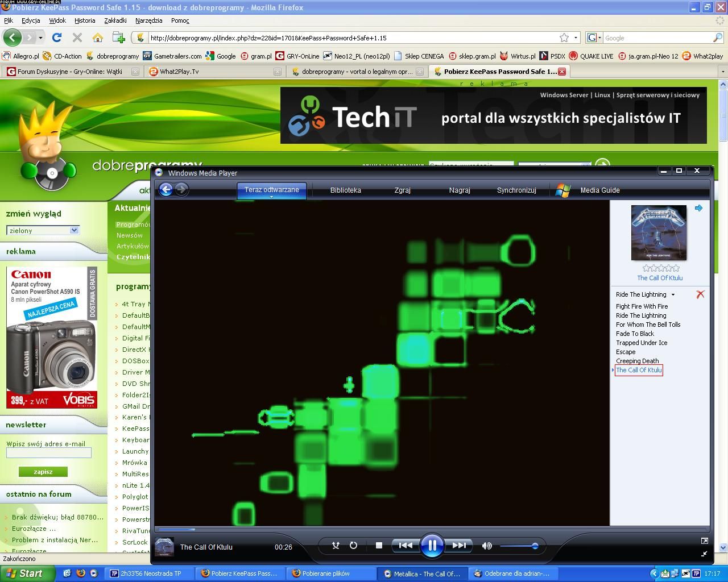Click the zapisz newsletter button
This screenshot has width=728, height=582.
(x=43, y=472)
